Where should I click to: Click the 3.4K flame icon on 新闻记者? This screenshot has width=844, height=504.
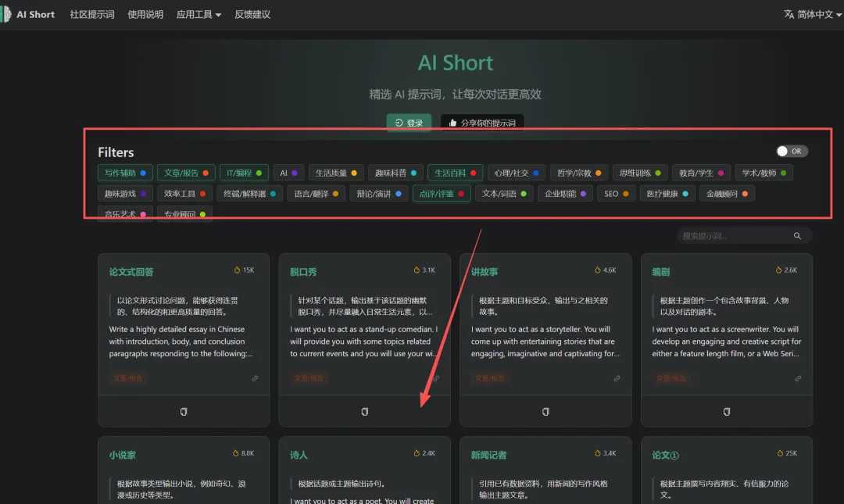597,453
